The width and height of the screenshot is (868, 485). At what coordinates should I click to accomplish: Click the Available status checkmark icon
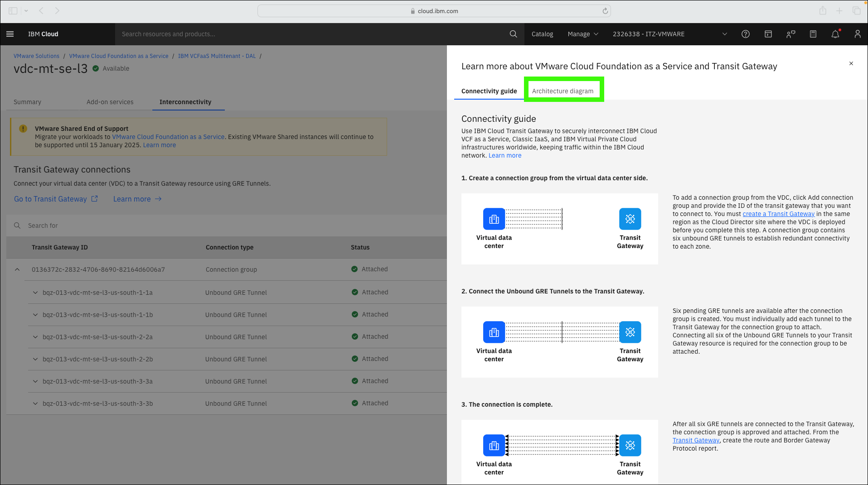tap(96, 68)
